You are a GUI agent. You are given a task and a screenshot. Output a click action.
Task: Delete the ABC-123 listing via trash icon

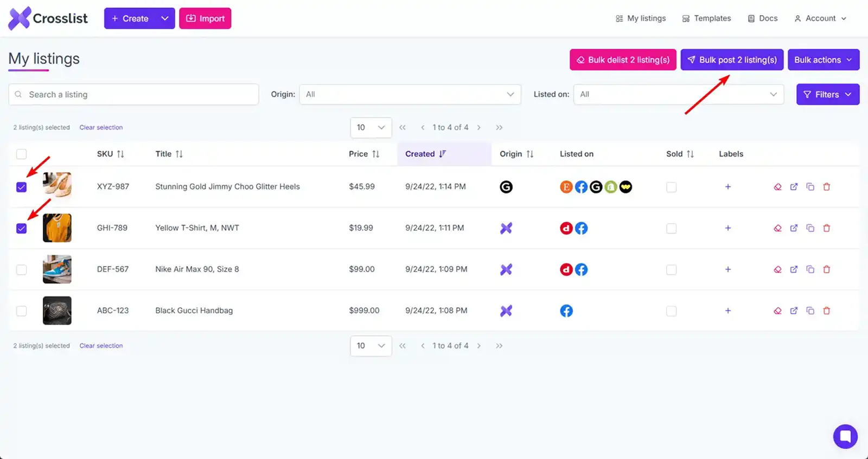click(x=827, y=311)
